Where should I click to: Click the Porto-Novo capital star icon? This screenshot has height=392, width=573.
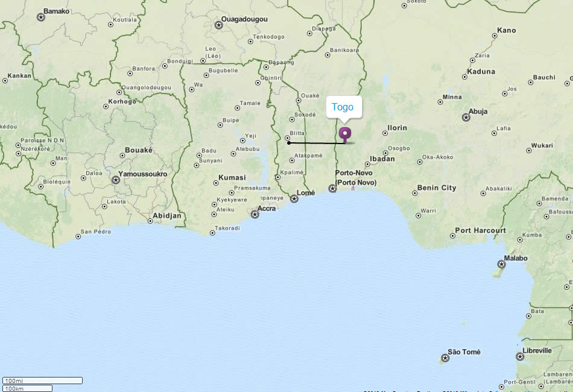coord(332,189)
